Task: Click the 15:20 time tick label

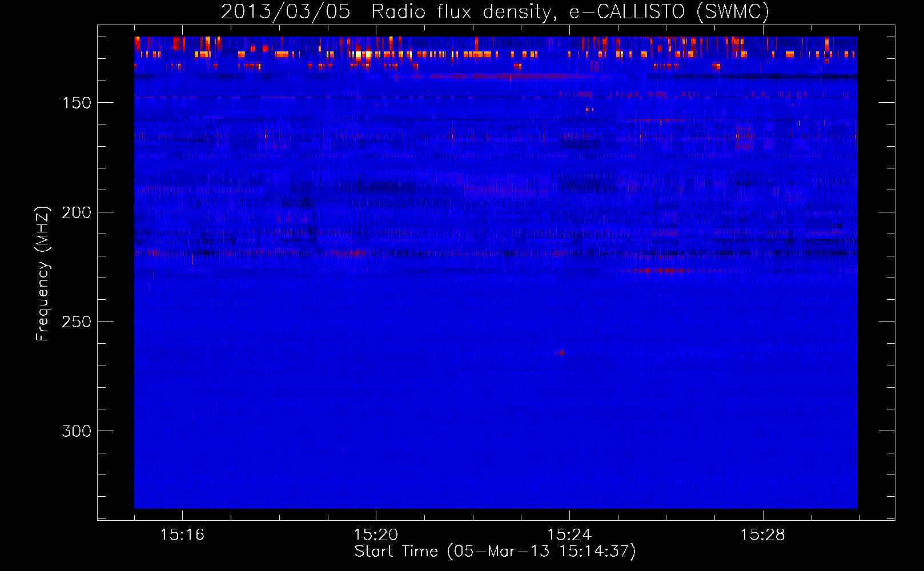Action: tap(376, 535)
